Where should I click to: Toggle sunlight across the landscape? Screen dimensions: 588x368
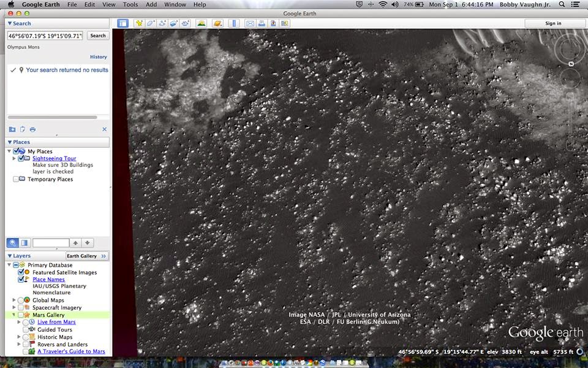pyautogui.click(x=202, y=23)
